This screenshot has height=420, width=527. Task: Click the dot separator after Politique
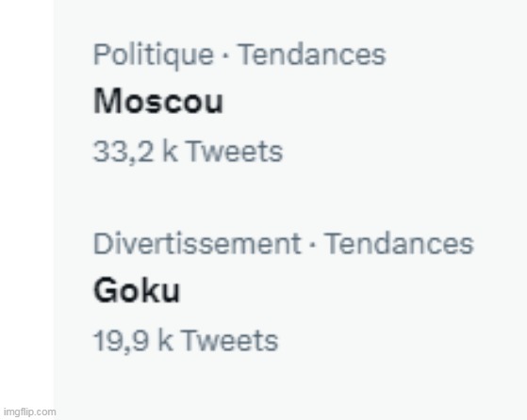point(225,56)
